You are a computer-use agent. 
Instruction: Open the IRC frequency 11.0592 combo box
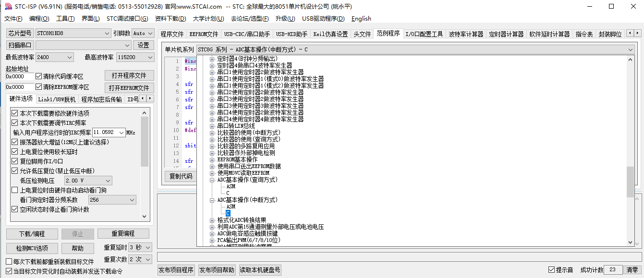pyautogui.click(x=109, y=132)
